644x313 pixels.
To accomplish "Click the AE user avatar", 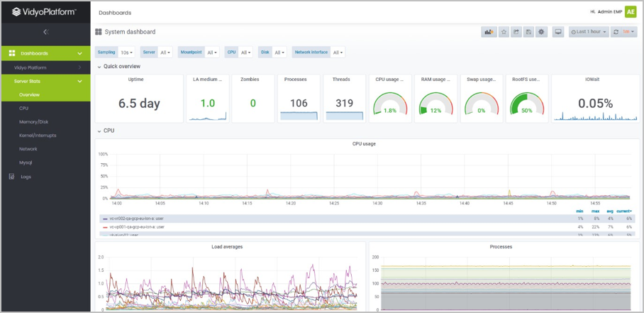I will point(631,12).
